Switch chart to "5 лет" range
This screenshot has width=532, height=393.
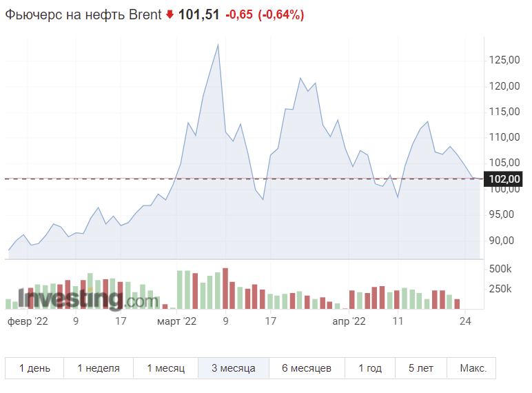[x=421, y=368]
